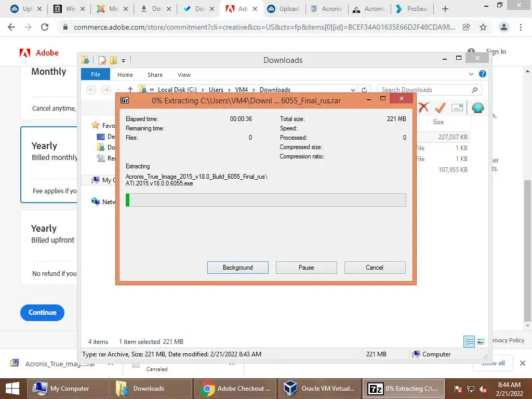Click the Search Downloads field
Image resolution: width=532 pixels, height=399 pixels.
429,89
